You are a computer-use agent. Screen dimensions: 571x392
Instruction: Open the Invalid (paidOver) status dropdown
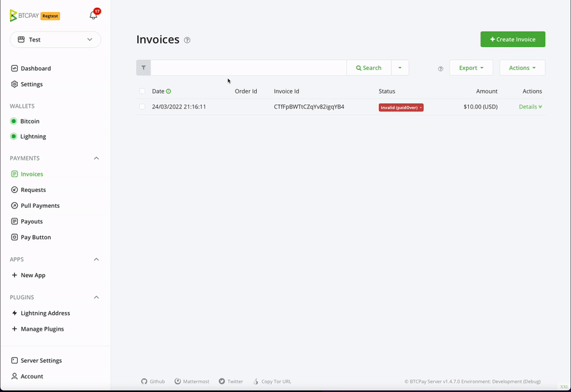point(401,108)
